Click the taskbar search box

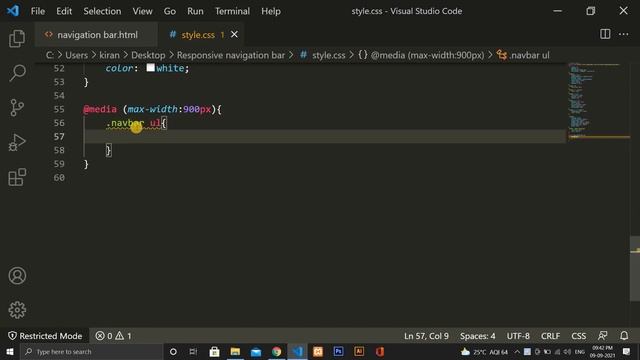coord(92,351)
